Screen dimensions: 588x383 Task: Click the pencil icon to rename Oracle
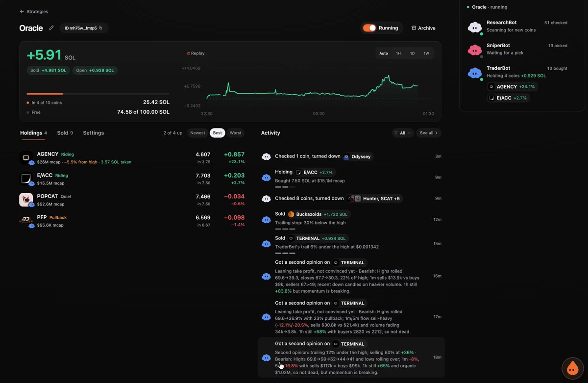tap(51, 28)
